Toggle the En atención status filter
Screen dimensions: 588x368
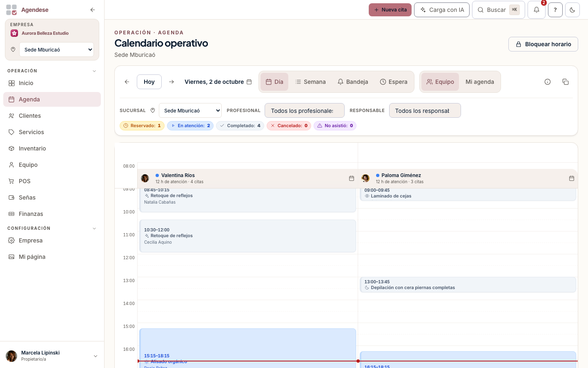point(190,126)
